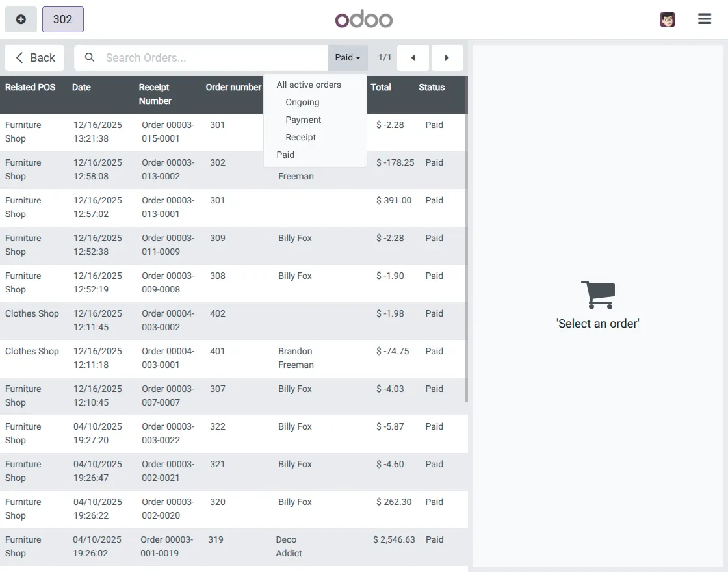Choose the Receipt filter option
The width and height of the screenshot is (728, 572).
point(300,137)
